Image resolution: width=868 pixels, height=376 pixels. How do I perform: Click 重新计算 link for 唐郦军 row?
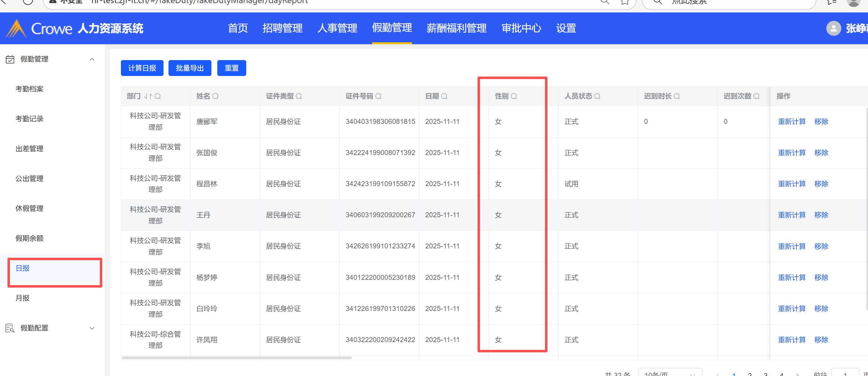[792, 122]
